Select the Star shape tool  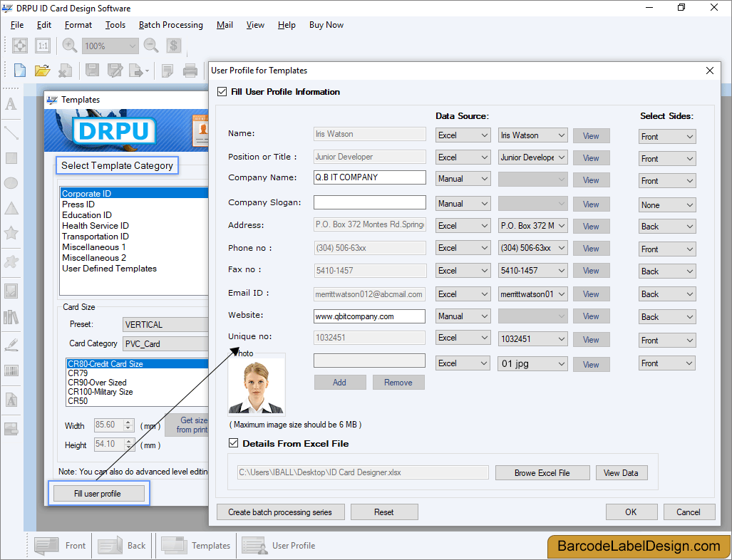click(11, 232)
